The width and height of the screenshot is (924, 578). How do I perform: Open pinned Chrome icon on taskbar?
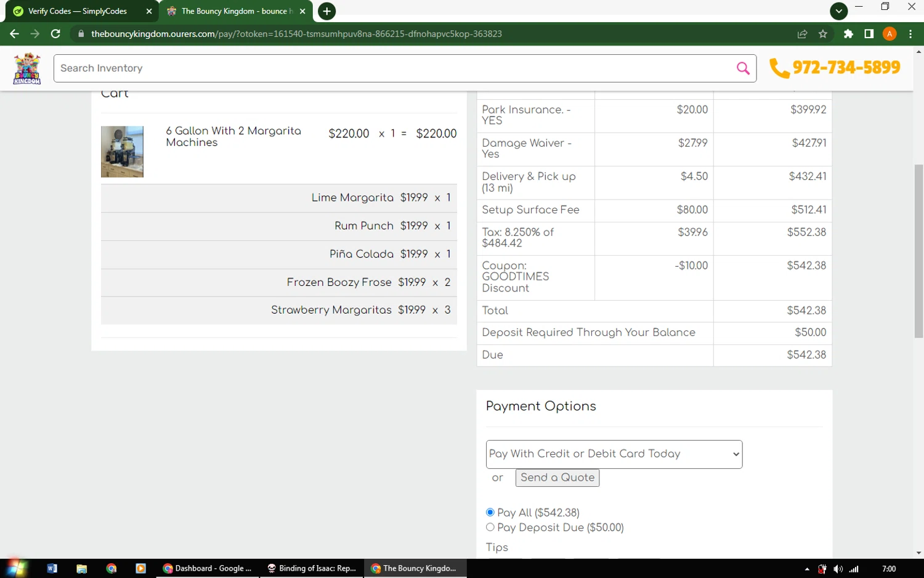[x=111, y=568]
